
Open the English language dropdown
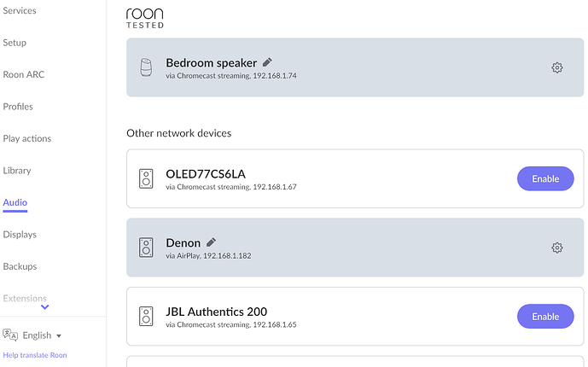point(41,335)
